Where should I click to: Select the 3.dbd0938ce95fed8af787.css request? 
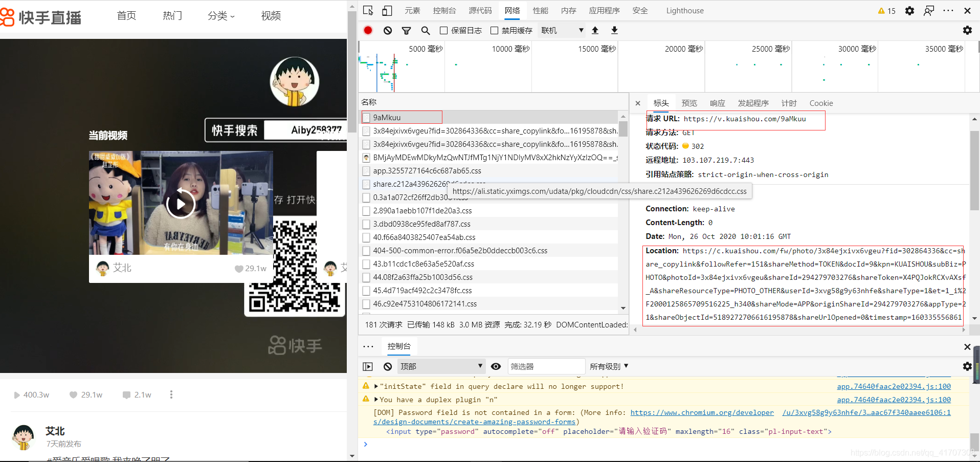(488, 224)
